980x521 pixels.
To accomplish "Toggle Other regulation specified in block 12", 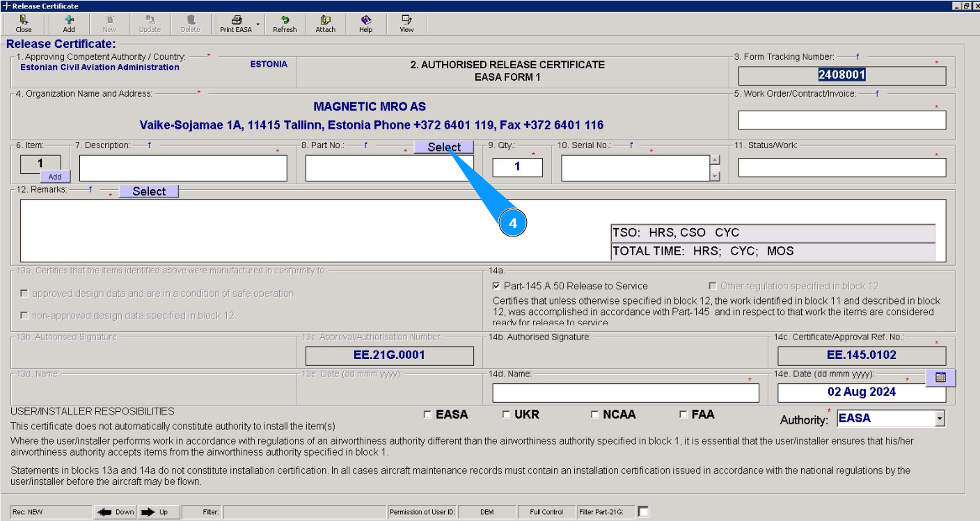I will pyautogui.click(x=713, y=286).
